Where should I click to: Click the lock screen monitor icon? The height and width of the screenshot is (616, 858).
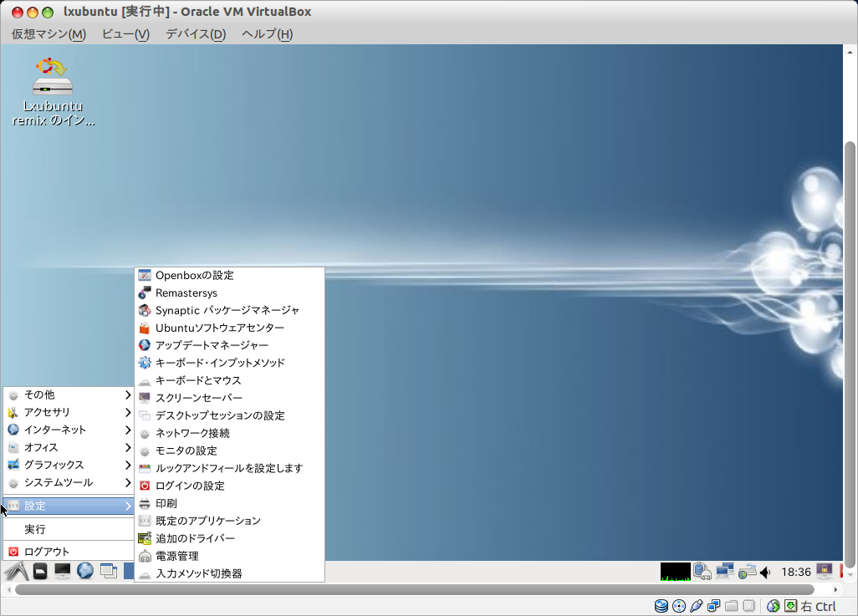point(824,571)
